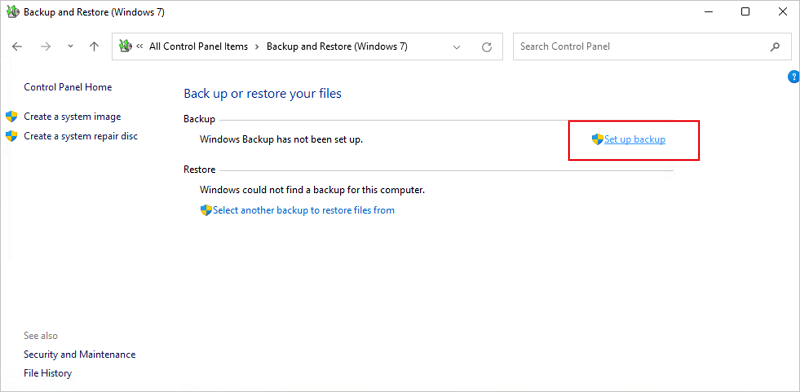800x392 pixels.
Task: Click All Control Panel Items breadcrumb
Action: tap(198, 46)
